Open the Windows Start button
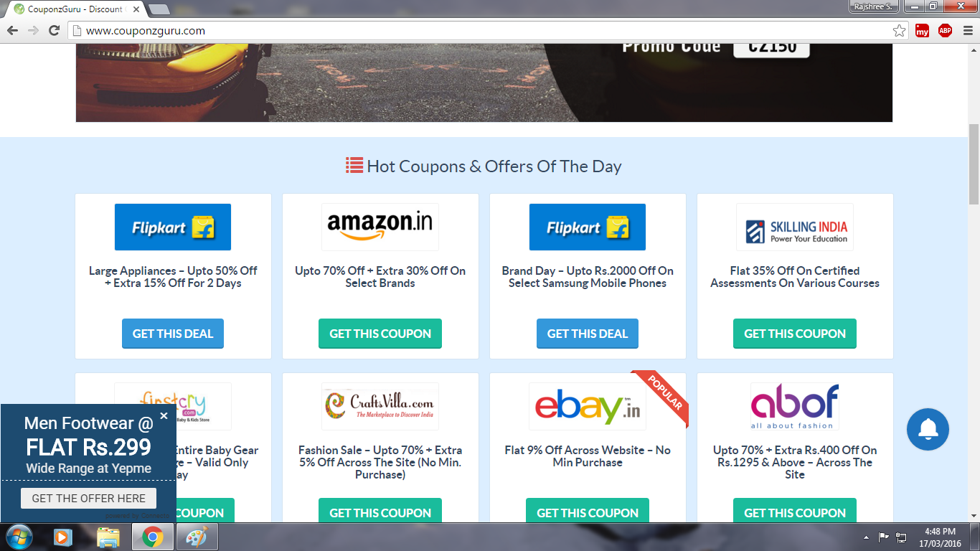The width and height of the screenshot is (980, 551). tap(19, 537)
